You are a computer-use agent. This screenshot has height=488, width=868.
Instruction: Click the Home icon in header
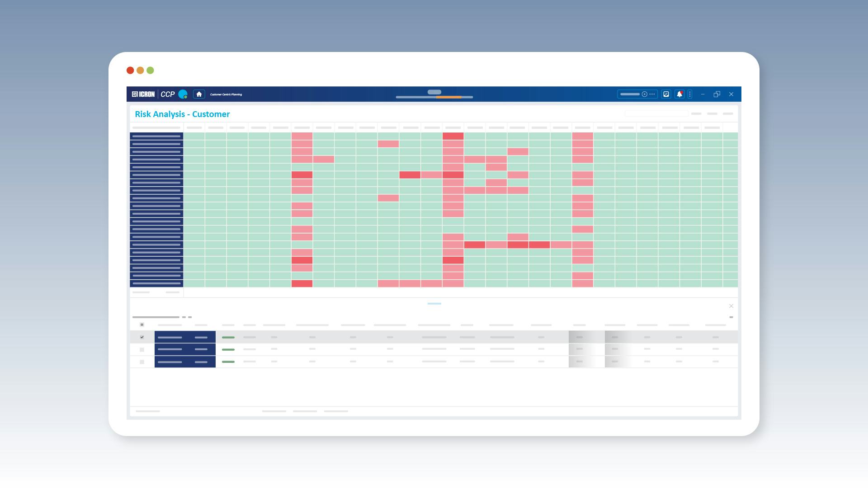click(x=199, y=94)
